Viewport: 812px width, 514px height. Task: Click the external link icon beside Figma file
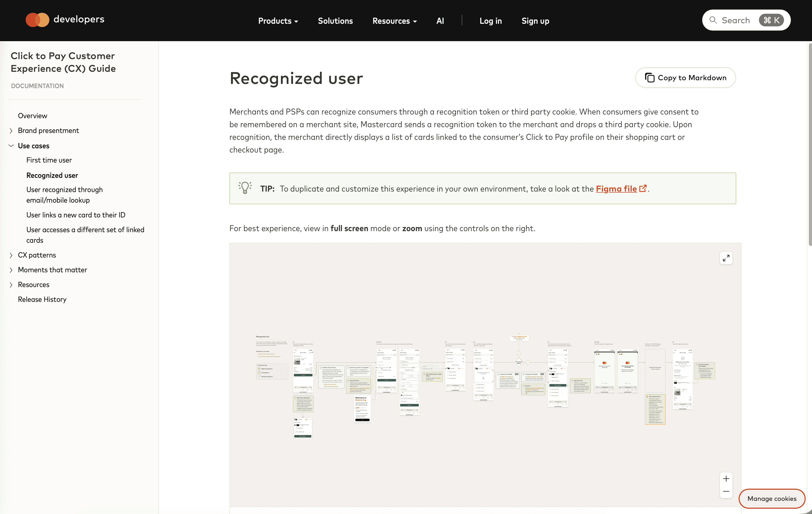(x=643, y=188)
